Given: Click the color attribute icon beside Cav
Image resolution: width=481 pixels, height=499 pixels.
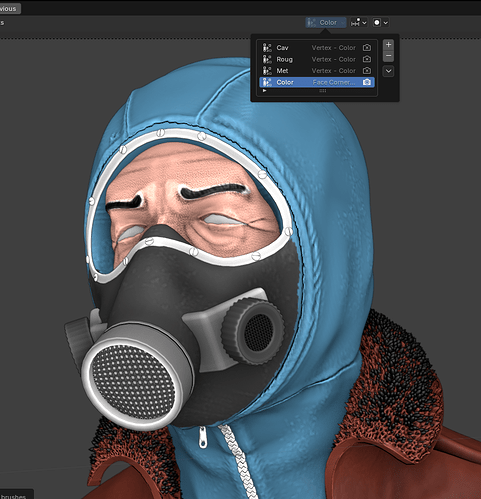Looking at the screenshot, I should tap(267, 48).
